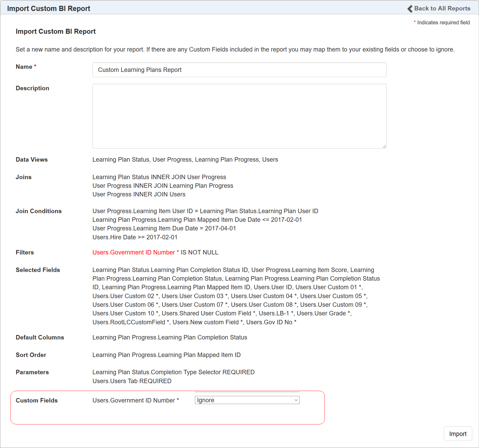Click the back chevron icon
Viewport: 479px width, 448px height.
point(410,9)
